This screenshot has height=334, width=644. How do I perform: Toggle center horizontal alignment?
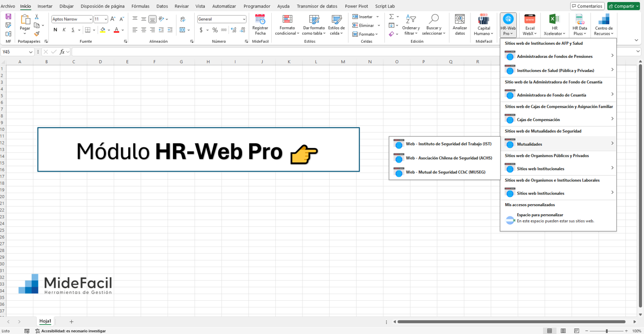coord(143,30)
